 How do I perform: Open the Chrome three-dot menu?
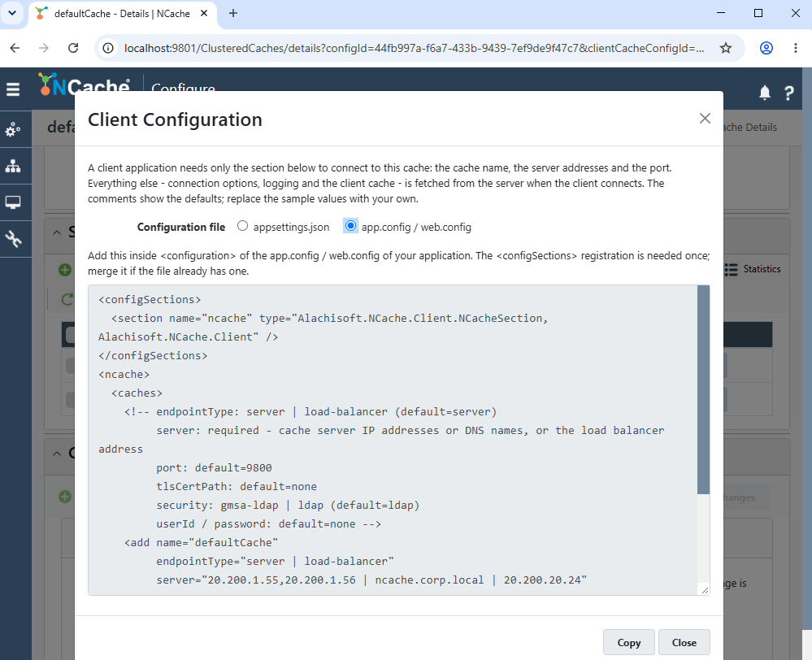(x=796, y=48)
